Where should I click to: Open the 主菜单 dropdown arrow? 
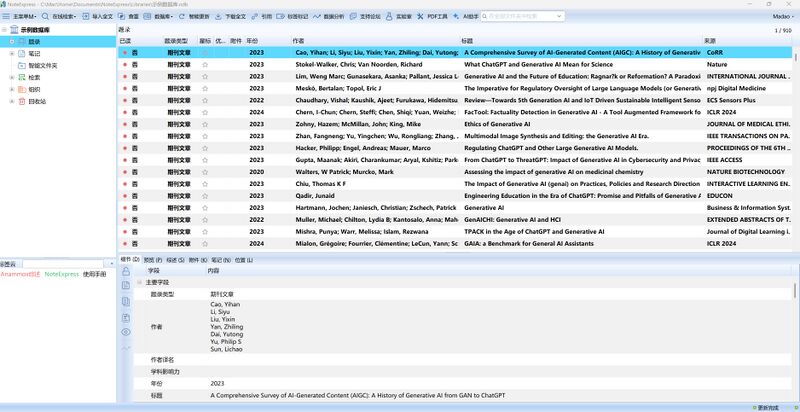[35, 17]
